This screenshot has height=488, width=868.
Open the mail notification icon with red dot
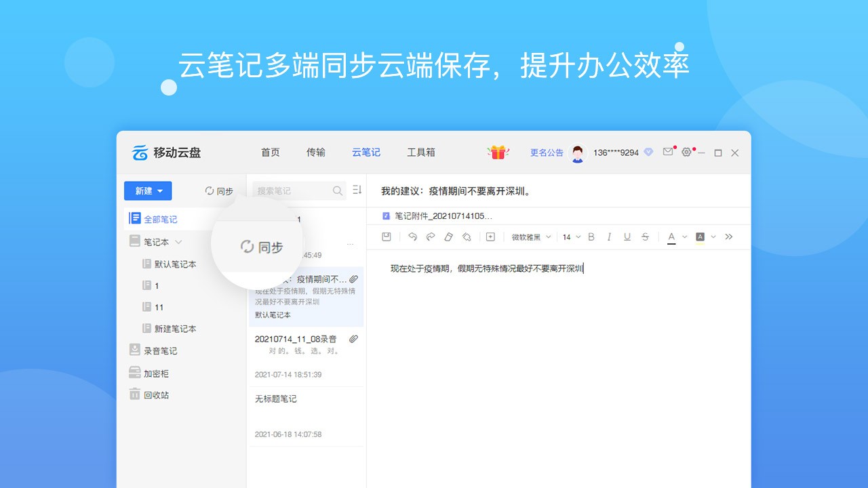[668, 152]
